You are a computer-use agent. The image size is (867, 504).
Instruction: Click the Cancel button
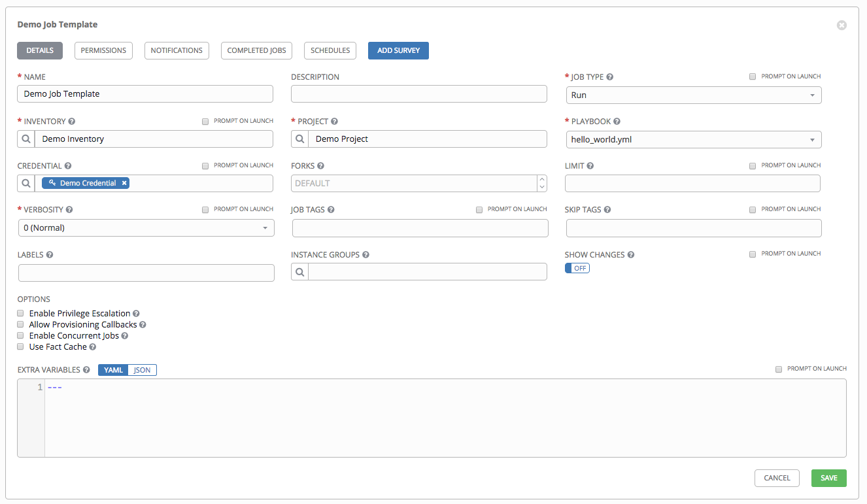click(x=777, y=478)
